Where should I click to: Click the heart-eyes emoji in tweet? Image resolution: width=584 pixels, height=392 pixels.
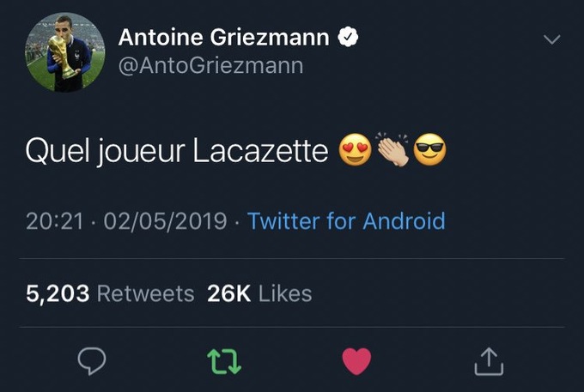coord(355,150)
